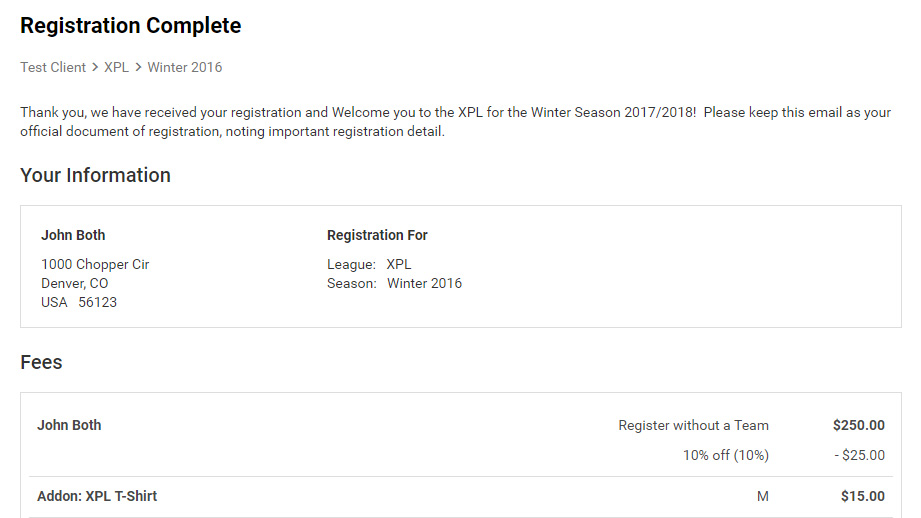Click the $250.00 registration fee amount
This screenshot has height=518, width=921.
point(858,425)
